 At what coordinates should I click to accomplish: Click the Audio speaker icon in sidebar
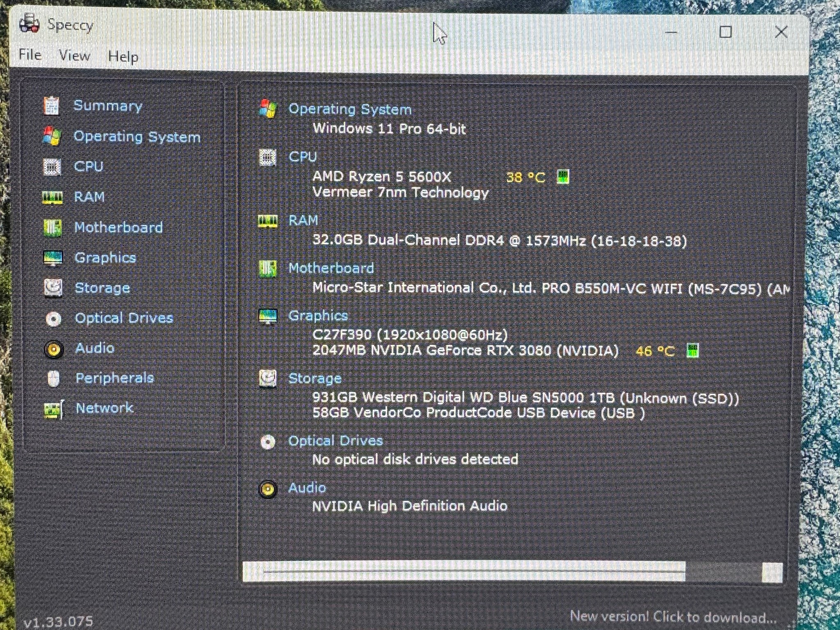[x=54, y=349]
